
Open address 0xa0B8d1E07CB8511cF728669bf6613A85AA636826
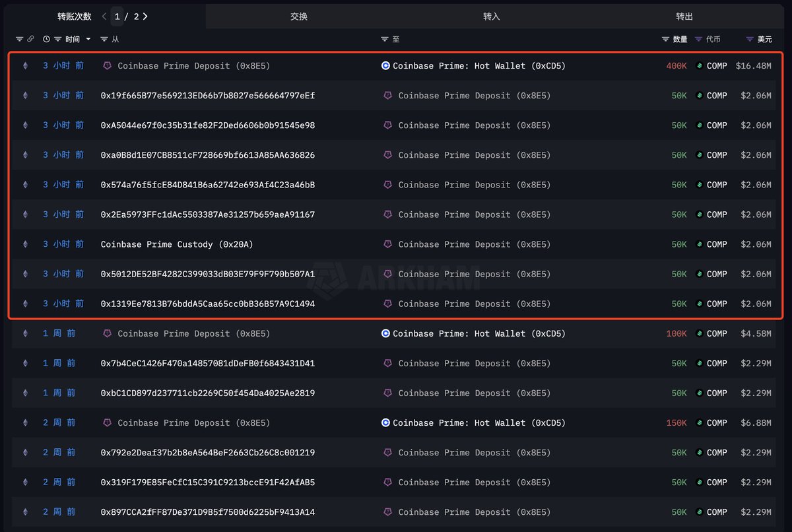208,155
